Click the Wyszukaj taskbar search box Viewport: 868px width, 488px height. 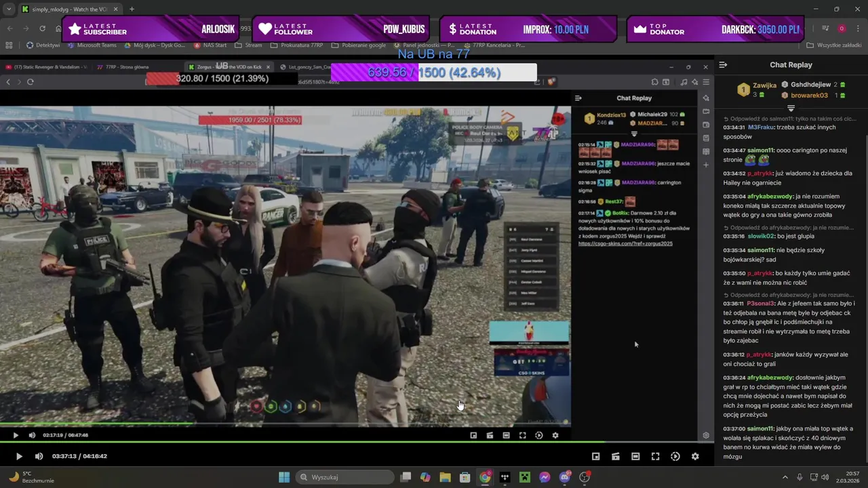click(344, 477)
